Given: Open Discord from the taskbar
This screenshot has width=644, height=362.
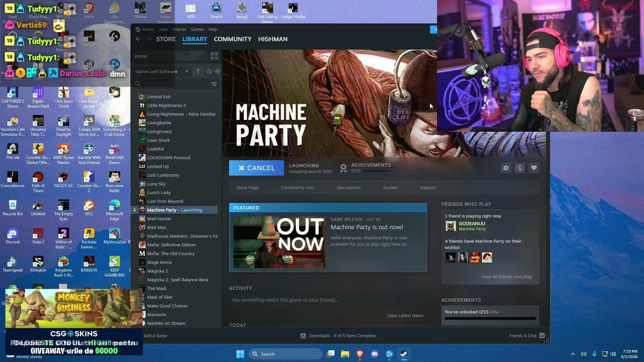Looking at the screenshot, I should pos(374,354).
